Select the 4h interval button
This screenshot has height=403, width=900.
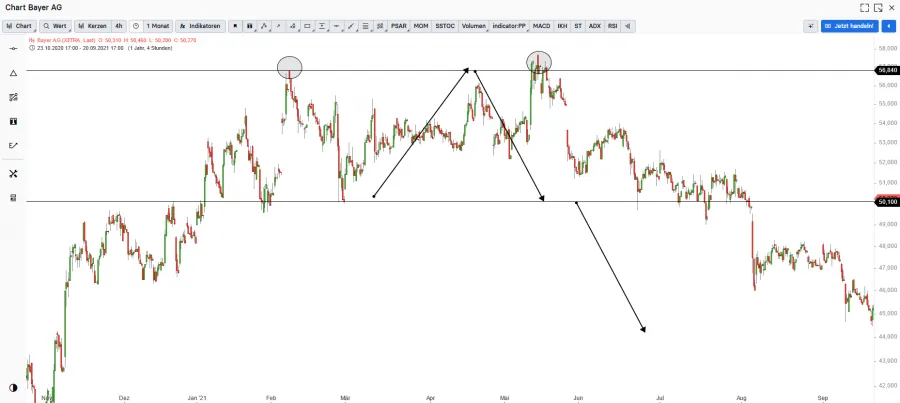[118, 26]
